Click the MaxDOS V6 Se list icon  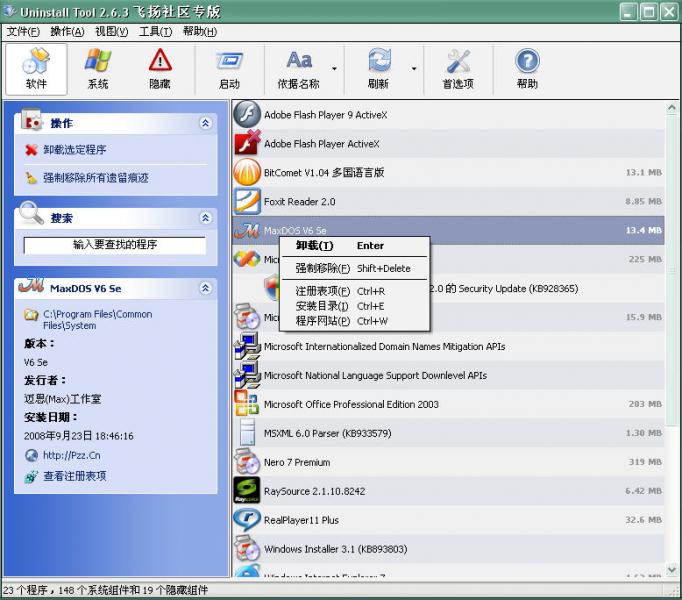[x=247, y=230]
